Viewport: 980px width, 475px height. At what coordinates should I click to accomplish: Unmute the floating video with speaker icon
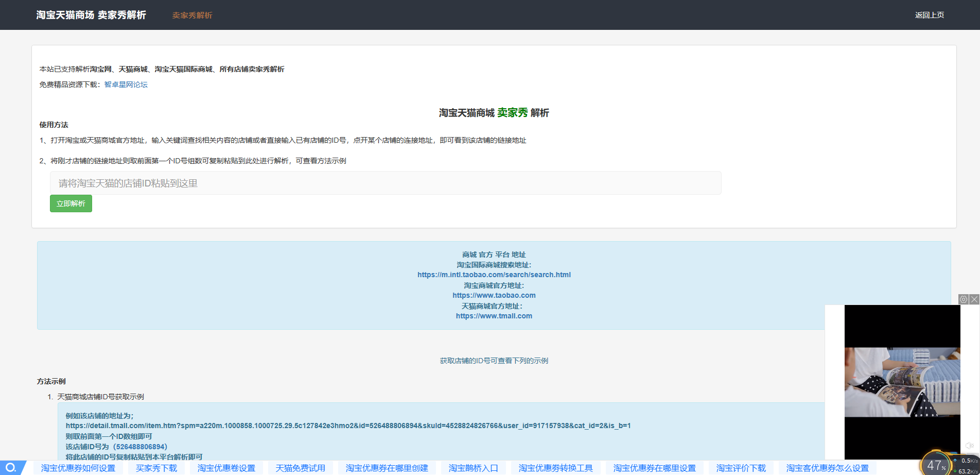pos(969,446)
